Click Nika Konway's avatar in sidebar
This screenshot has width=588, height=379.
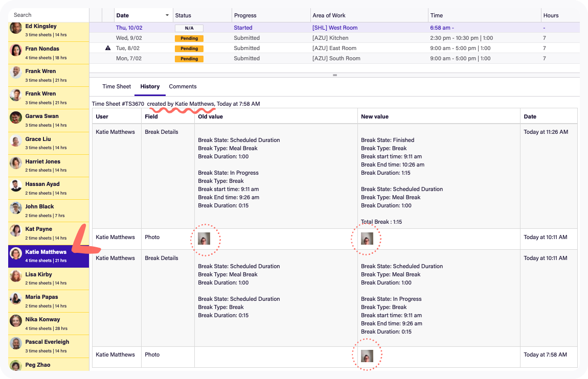pyautogui.click(x=16, y=321)
